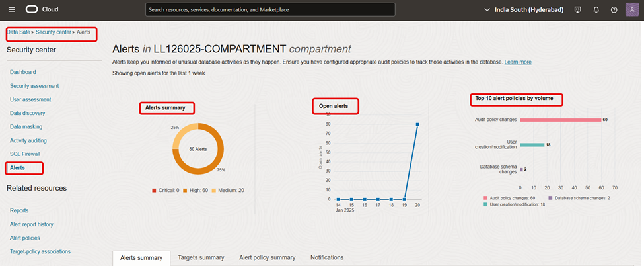Click the High: 60 legend swatch
644x266 pixels.
(185, 190)
